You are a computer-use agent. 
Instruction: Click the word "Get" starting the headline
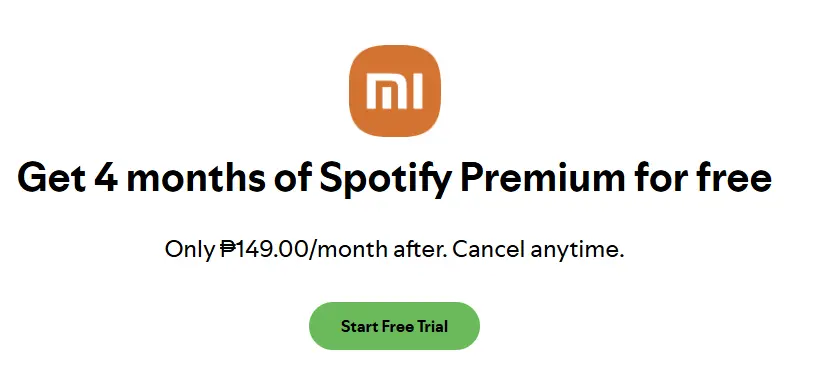pos(51,178)
